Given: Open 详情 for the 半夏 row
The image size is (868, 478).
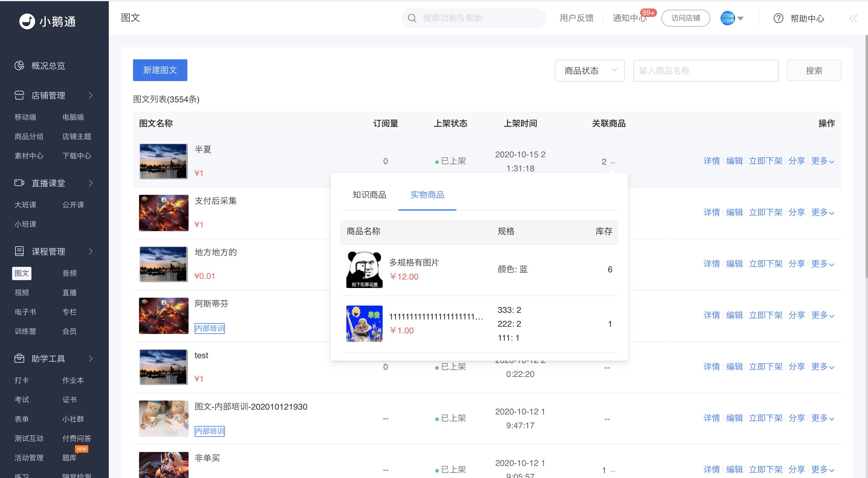Looking at the screenshot, I should point(711,161).
